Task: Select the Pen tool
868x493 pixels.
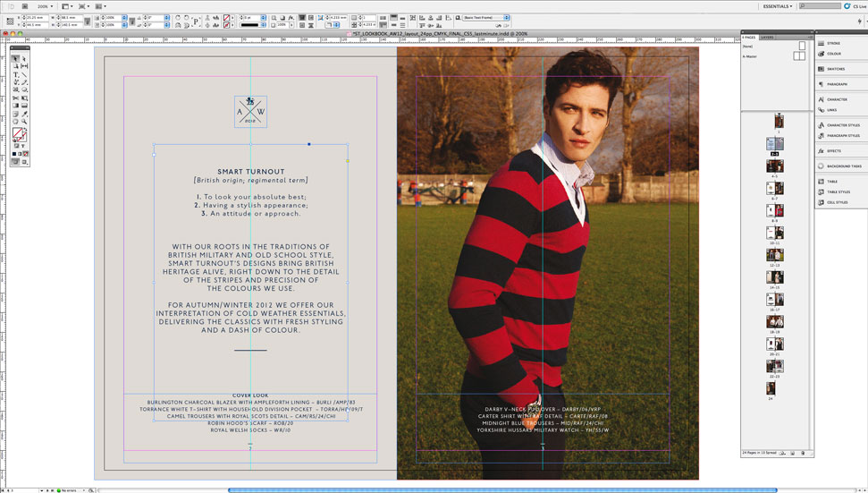Action: tap(15, 82)
